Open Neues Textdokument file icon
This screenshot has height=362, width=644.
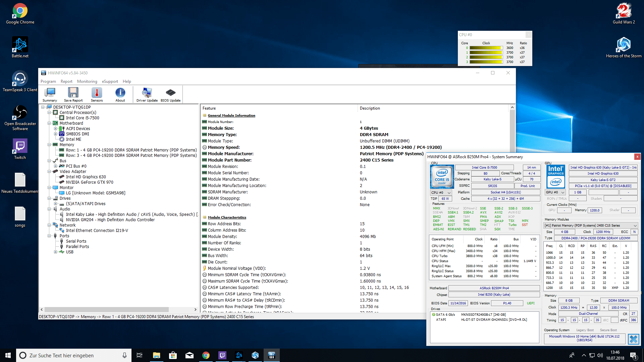pyautogui.click(x=20, y=183)
